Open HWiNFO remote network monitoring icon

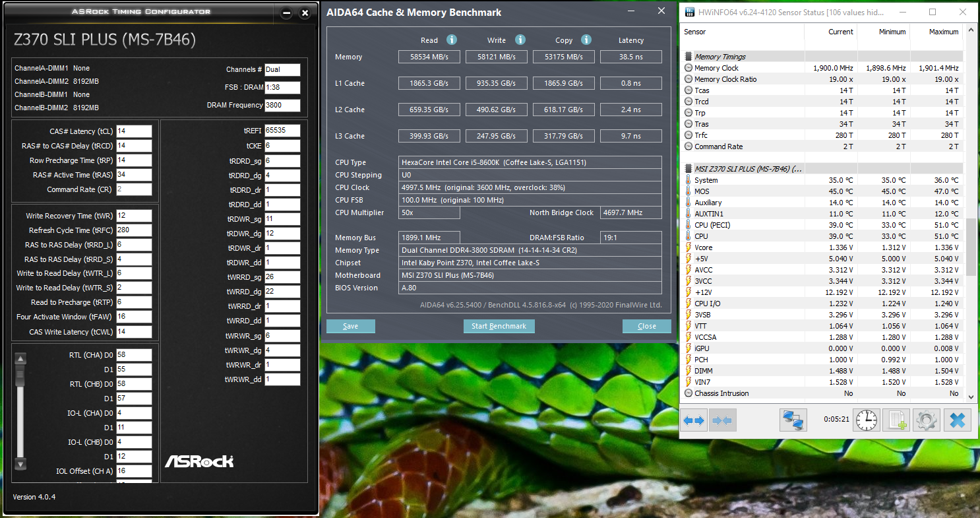coord(793,420)
